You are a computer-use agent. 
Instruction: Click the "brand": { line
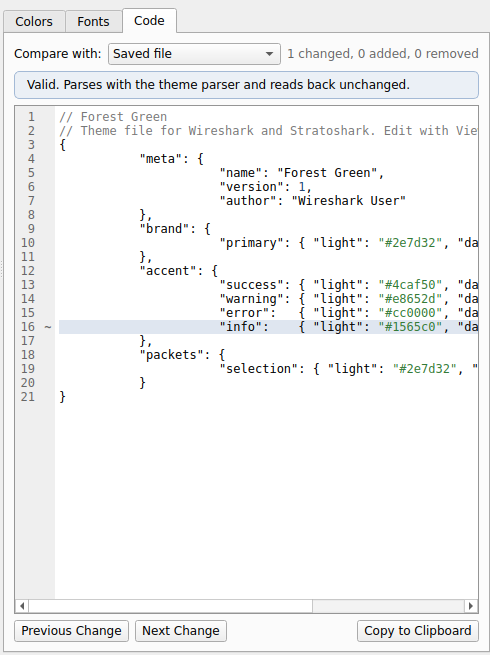175,228
